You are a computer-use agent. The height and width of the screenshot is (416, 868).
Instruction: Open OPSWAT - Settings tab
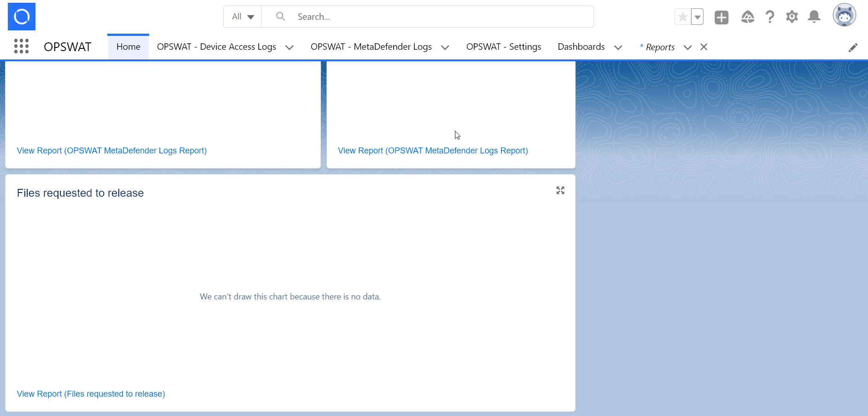pyautogui.click(x=503, y=47)
